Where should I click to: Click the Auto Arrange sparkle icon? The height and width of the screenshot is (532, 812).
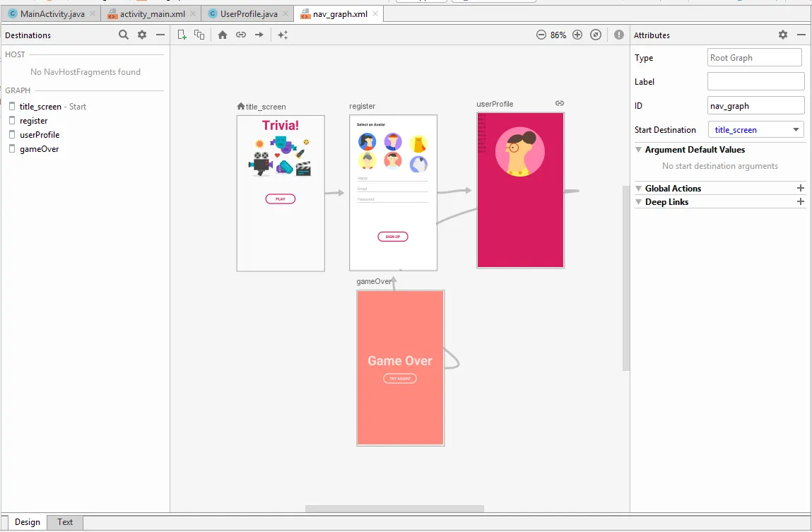pos(283,35)
